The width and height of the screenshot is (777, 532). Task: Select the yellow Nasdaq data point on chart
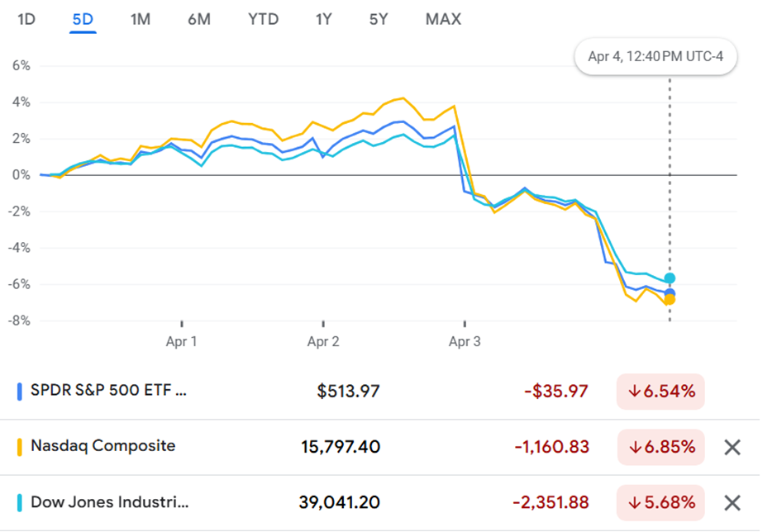pyautogui.click(x=670, y=300)
